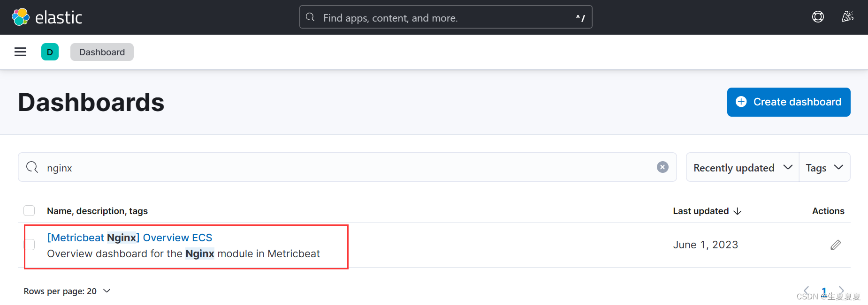
Task: Clear the nginx search with the X
Action: (x=662, y=167)
